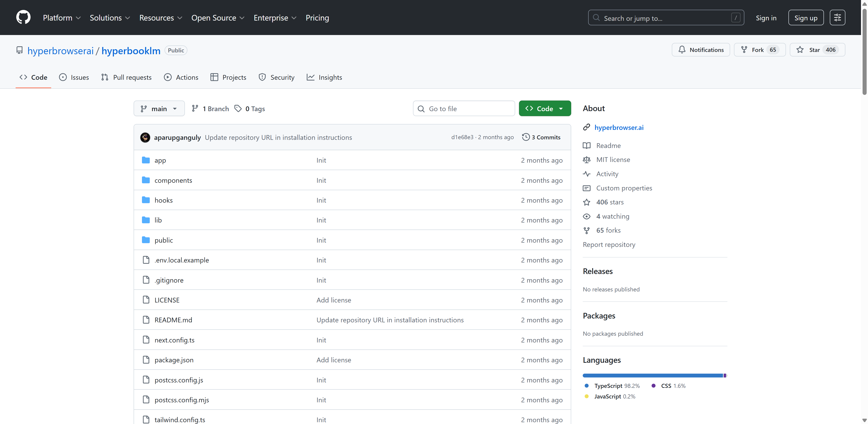This screenshot has height=424, width=868.
Task: Click the top-right appearance settings icon
Action: (x=837, y=18)
